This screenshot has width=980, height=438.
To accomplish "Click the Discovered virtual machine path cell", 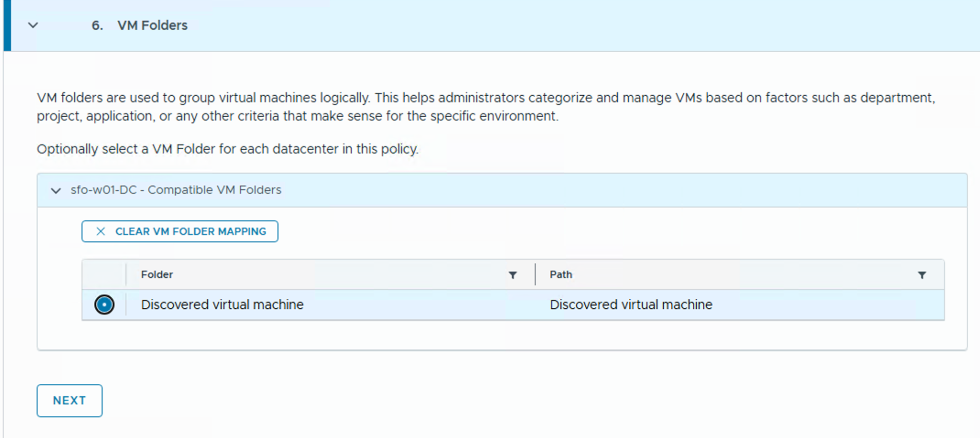I will click(631, 305).
